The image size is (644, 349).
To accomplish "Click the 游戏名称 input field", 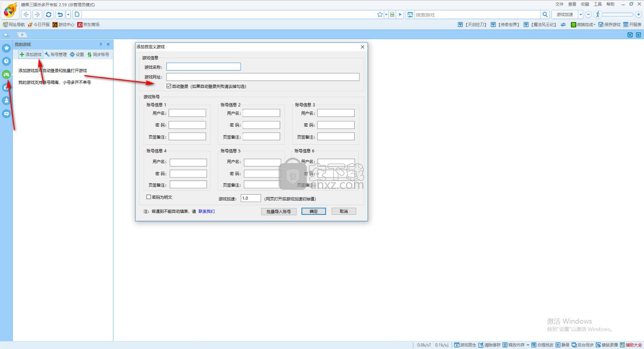I will pyautogui.click(x=204, y=66).
